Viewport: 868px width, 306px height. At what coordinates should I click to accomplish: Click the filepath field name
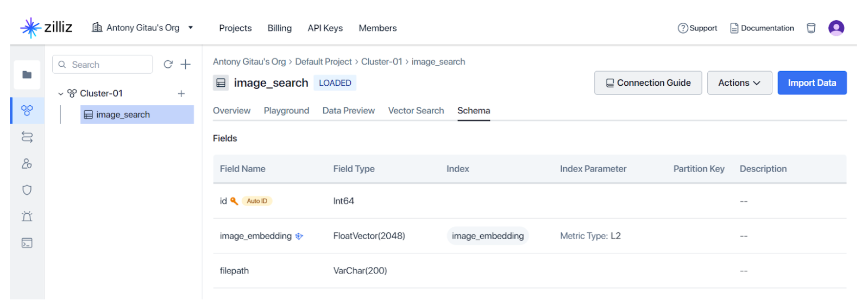coord(234,271)
